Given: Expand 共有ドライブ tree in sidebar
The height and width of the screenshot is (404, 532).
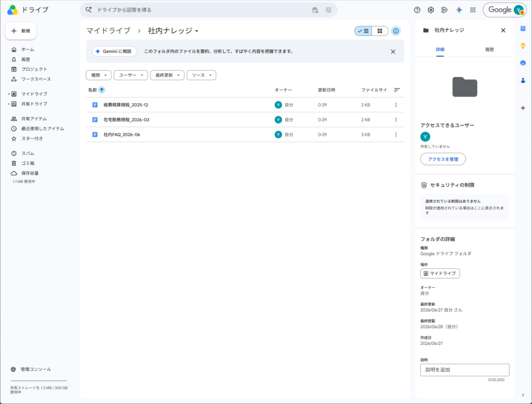Looking at the screenshot, I should (x=9, y=104).
